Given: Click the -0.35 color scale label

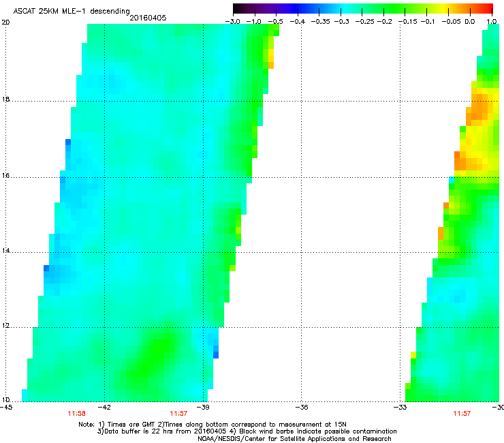Looking at the screenshot, I should pos(320,22).
